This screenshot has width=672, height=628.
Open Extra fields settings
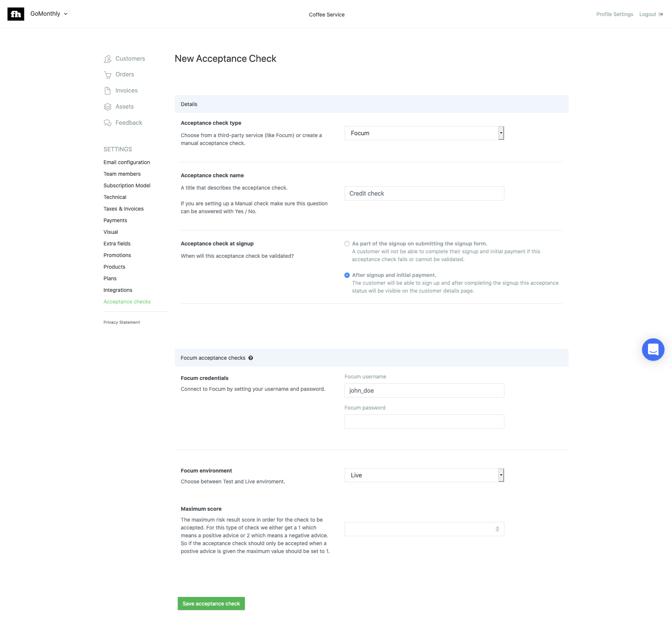pos(117,244)
